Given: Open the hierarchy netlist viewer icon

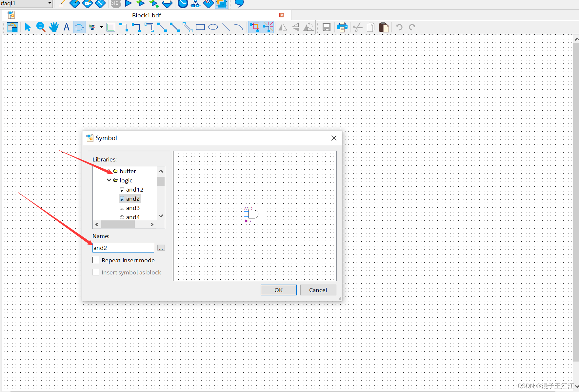Looking at the screenshot, I should click(196, 4).
